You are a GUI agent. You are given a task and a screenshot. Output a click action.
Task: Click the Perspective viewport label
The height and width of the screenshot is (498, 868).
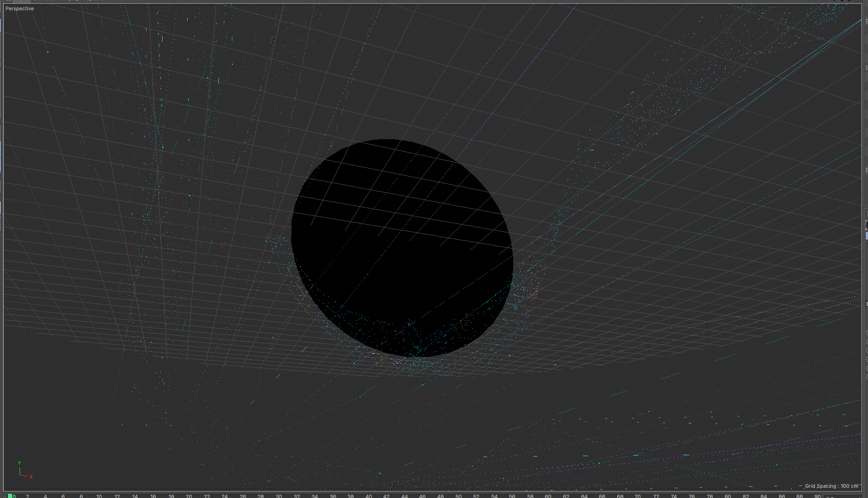coord(20,8)
